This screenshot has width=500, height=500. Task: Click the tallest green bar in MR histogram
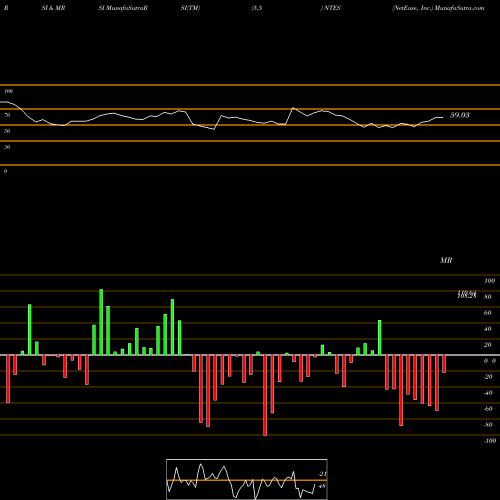point(101,322)
